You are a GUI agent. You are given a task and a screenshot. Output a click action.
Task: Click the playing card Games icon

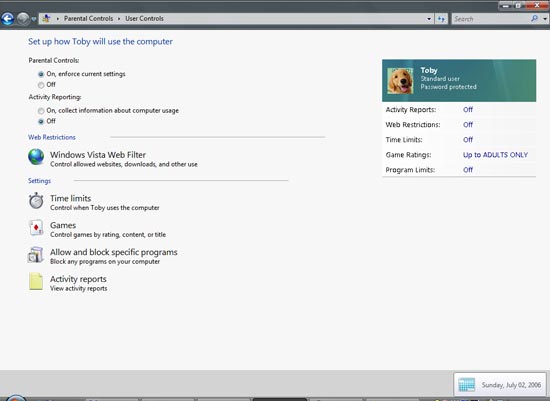[36, 228]
